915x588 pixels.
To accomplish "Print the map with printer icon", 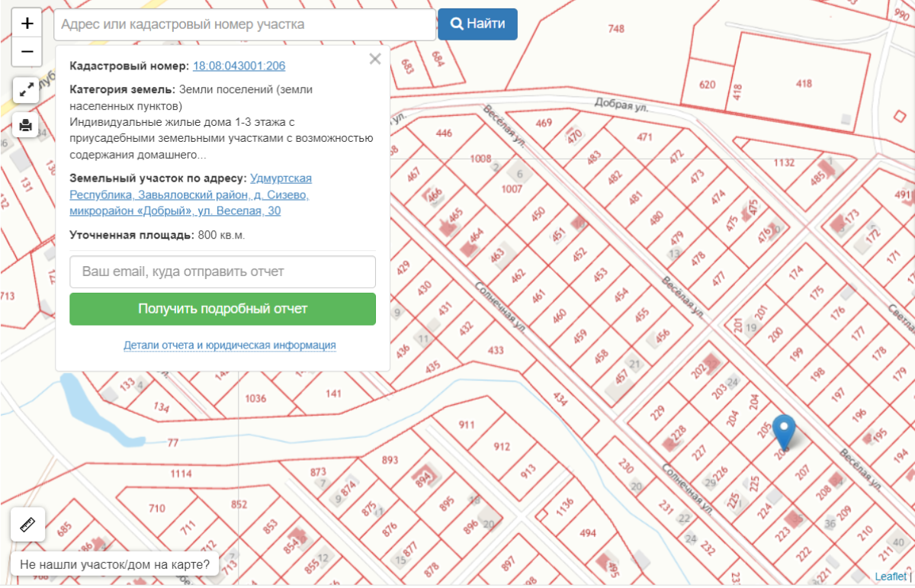I will click(x=27, y=125).
